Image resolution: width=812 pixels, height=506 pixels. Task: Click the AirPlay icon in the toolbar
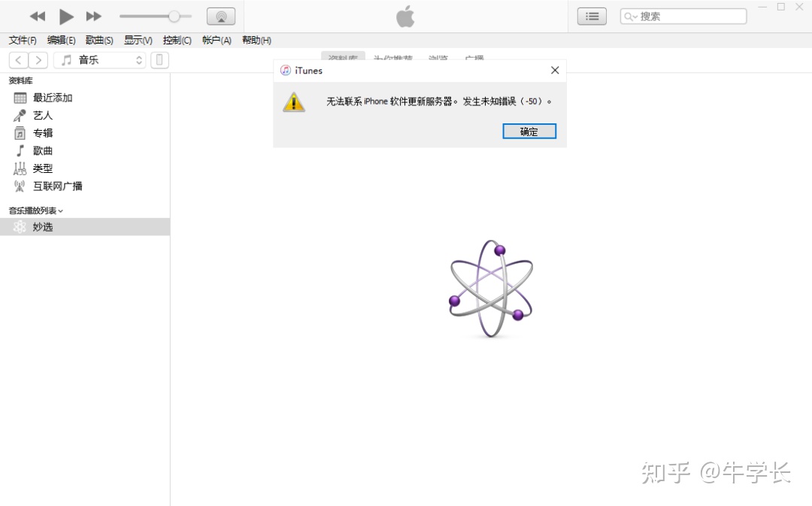(220, 15)
